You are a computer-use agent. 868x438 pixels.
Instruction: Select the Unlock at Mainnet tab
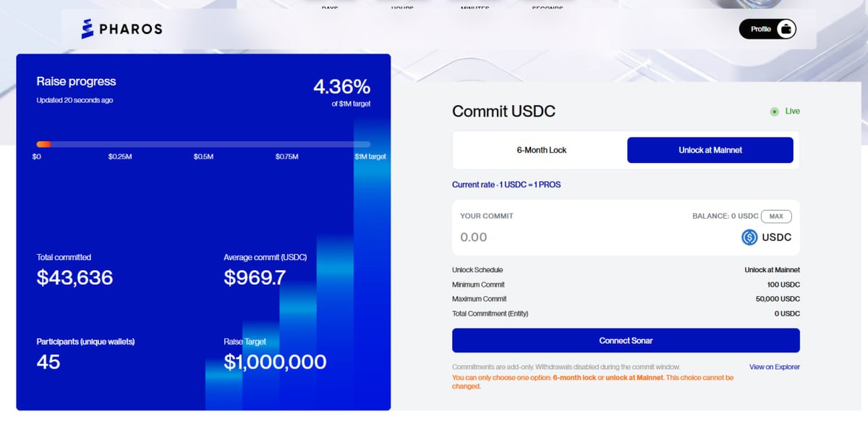click(710, 150)
